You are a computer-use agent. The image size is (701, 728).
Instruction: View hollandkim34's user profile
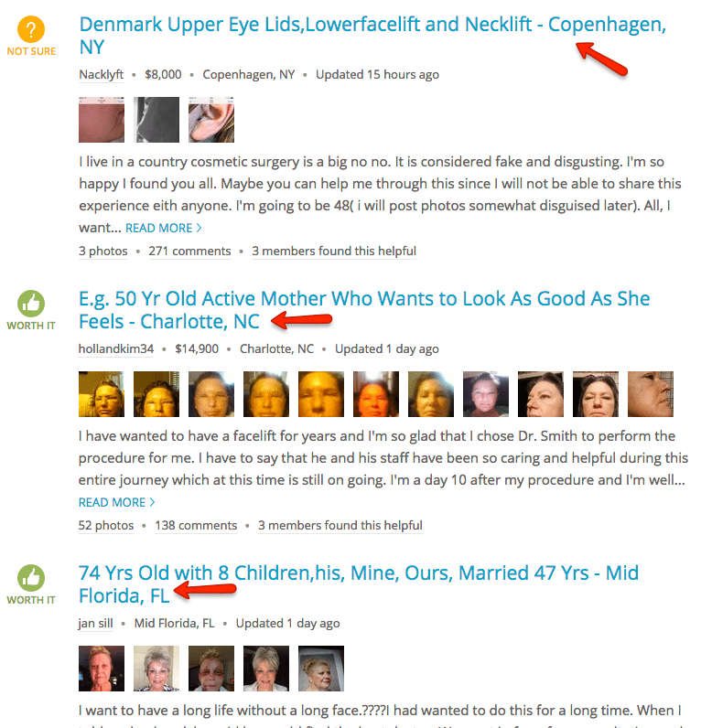pos(116,349)
